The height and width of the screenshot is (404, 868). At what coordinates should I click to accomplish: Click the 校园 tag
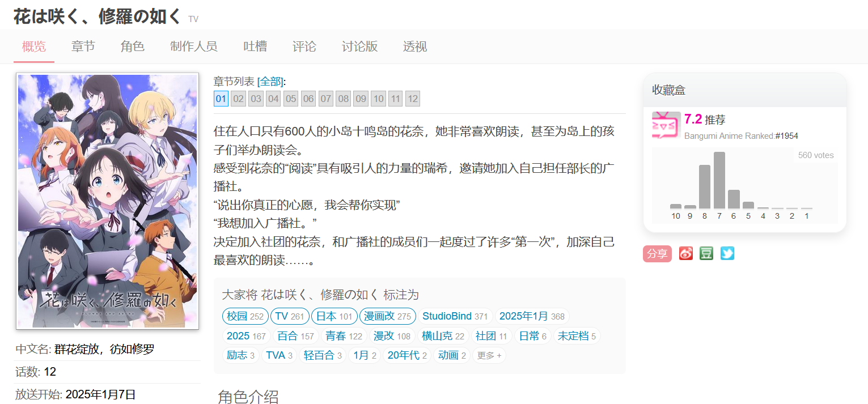click(x=245, y=316)
